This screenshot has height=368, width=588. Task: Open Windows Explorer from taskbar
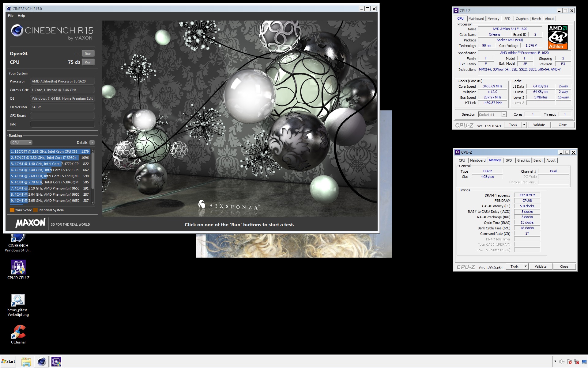[x=26, y=362]
